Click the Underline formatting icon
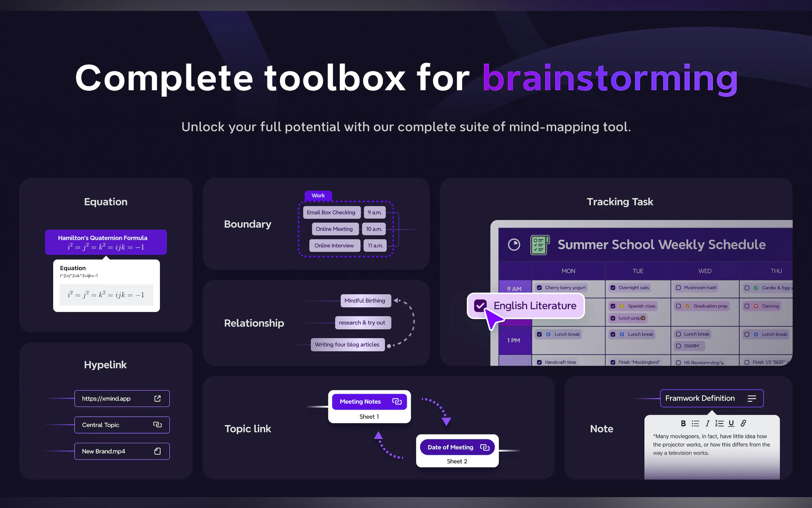The width and height of the screenshot is (812, 508). point(731,423)
